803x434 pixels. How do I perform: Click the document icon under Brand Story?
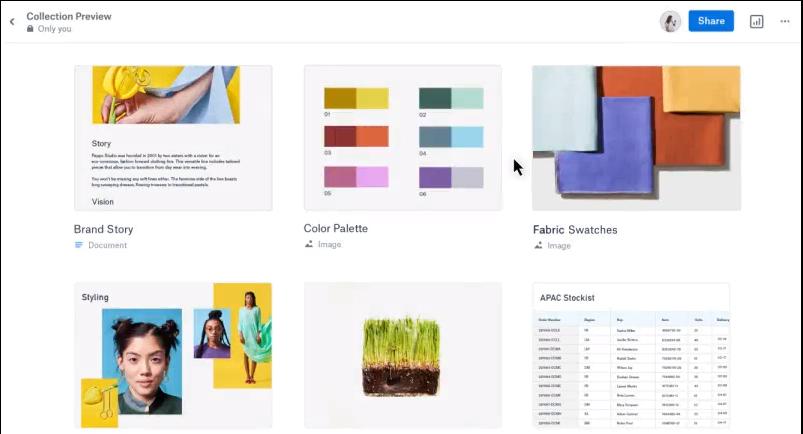[78, 245]
